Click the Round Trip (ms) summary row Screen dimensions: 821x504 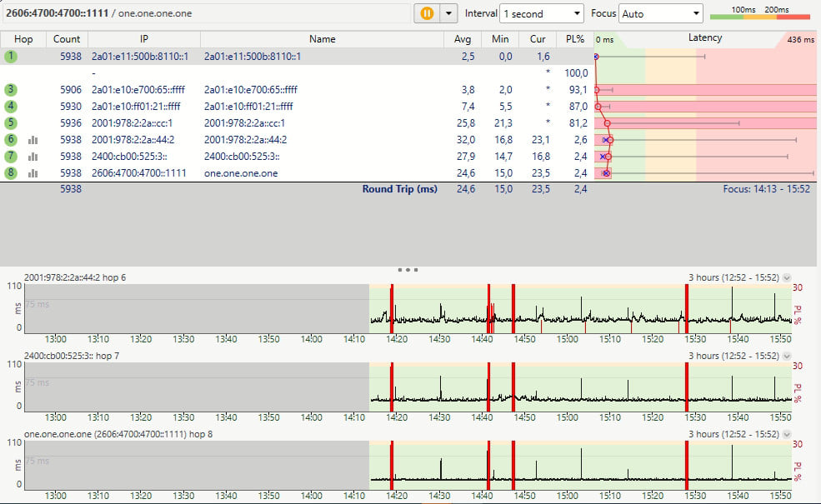point(399,189)
